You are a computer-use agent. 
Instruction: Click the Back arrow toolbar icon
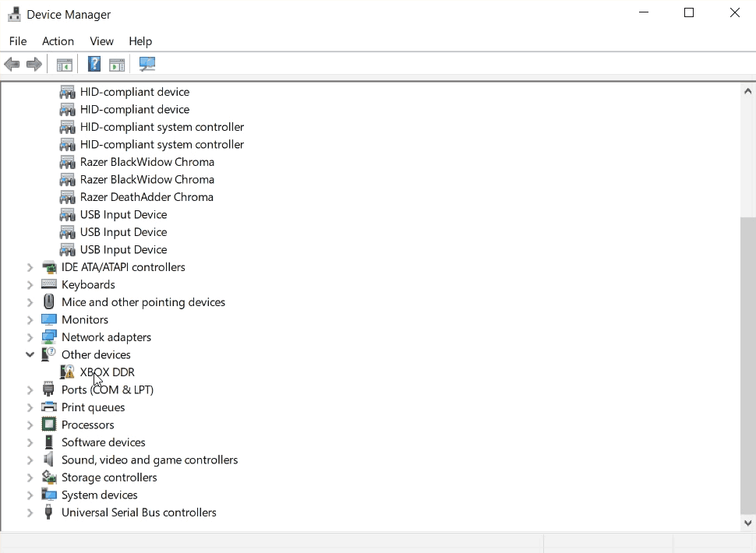12,64
